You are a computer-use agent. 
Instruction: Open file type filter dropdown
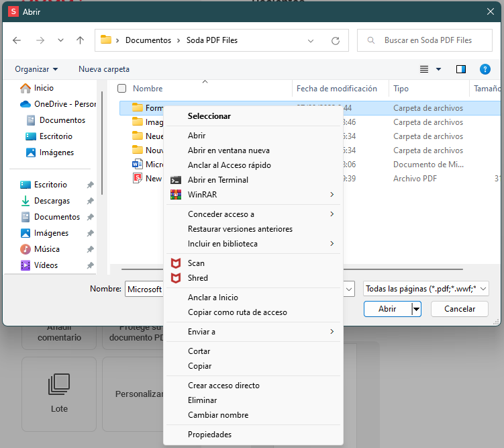click(426, 289)
